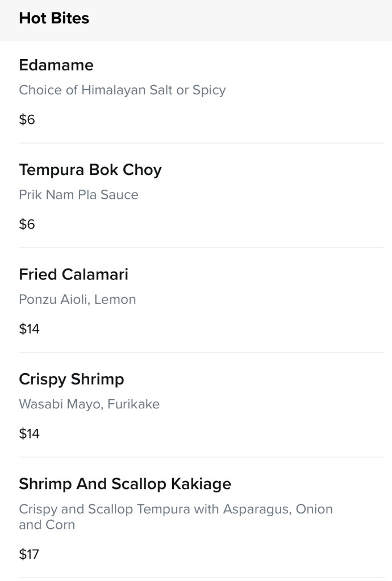Click the $14 price under Crispy Shrimp

pos(29,434)
